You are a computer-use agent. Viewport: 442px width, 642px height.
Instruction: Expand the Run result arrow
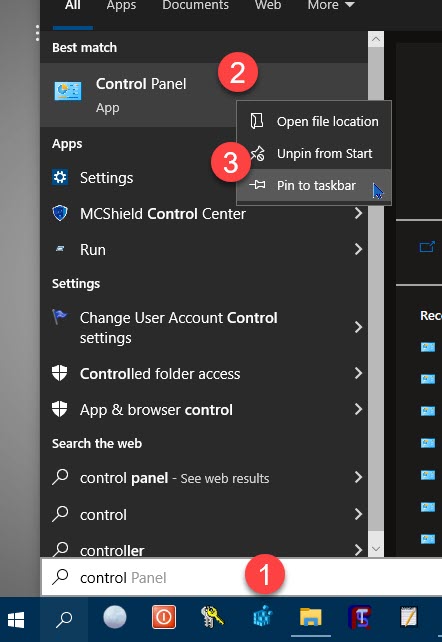point(358,249)
